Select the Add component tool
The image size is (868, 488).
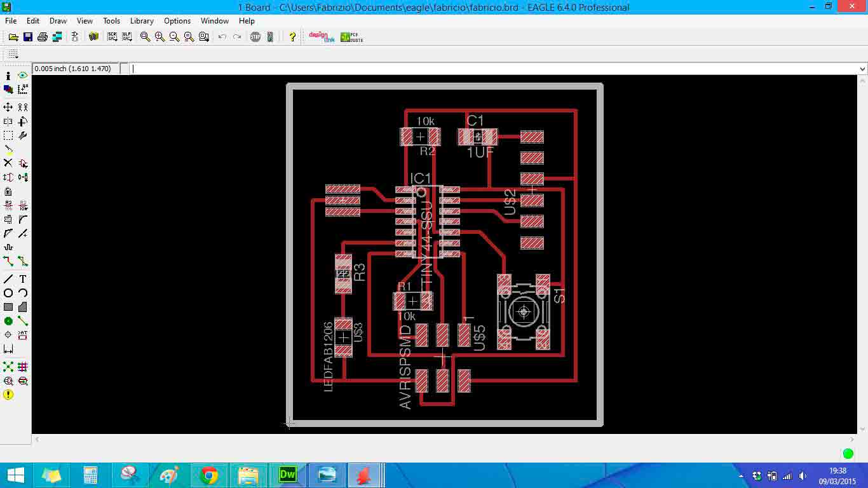[23, 163]
